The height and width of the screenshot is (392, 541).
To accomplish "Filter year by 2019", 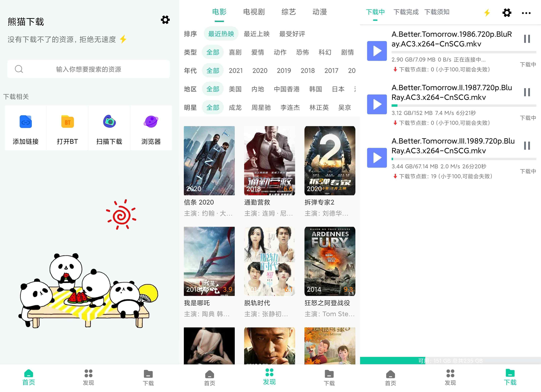I will [x=284, y=70].
